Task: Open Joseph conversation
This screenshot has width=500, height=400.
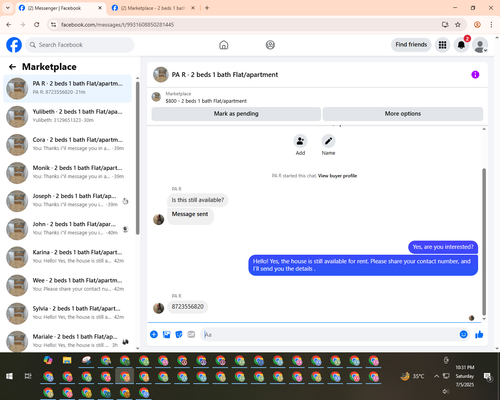Action: pyautogui.click(x=67, y=201)
